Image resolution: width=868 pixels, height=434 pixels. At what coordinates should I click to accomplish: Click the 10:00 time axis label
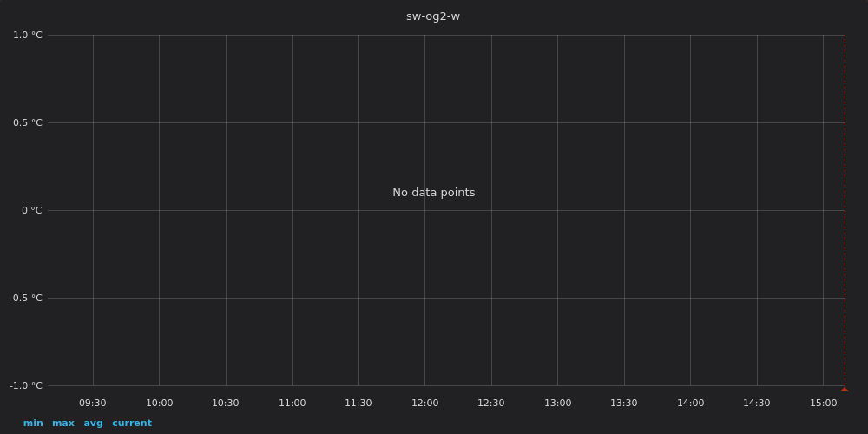click(159, 403)
